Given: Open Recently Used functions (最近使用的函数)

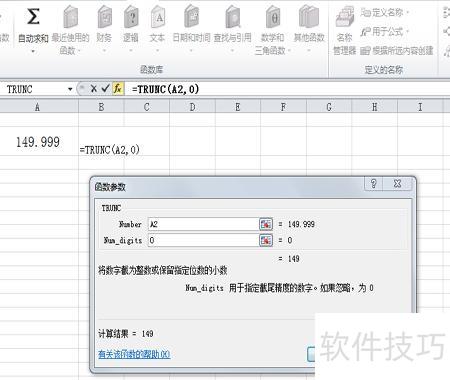Looking at the screenshot, I should click(70, 29).
